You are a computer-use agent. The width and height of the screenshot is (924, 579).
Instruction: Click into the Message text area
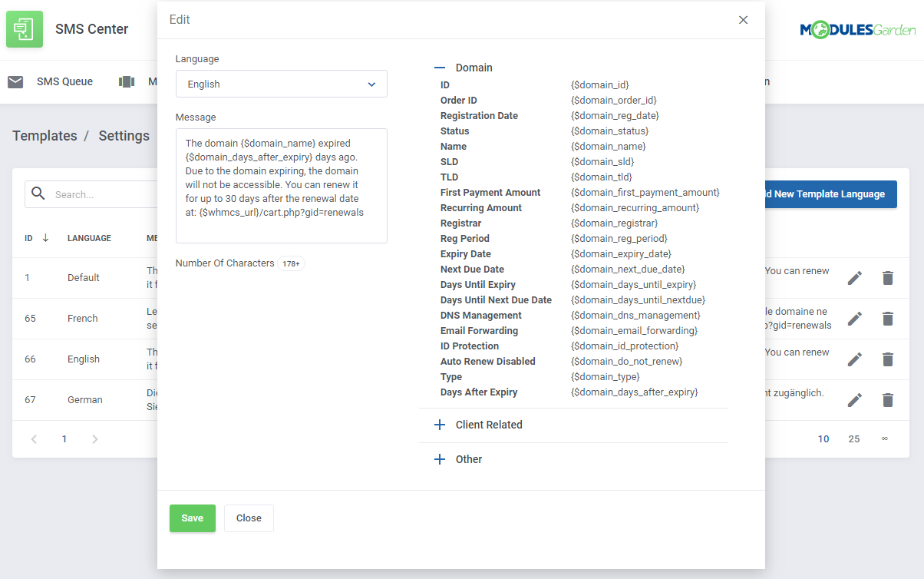[281, 186]
